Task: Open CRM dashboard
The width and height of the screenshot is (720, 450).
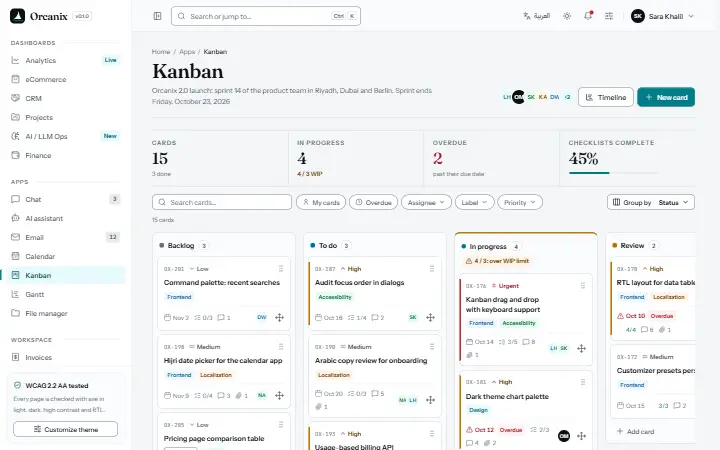Action: 66,98
